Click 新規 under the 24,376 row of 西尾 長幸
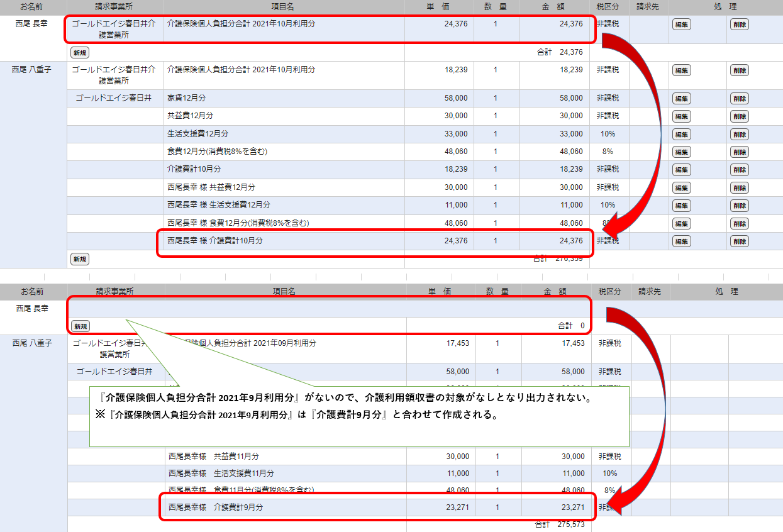The width and height of the screenshot is (783, 532). [x=79, y=53]
